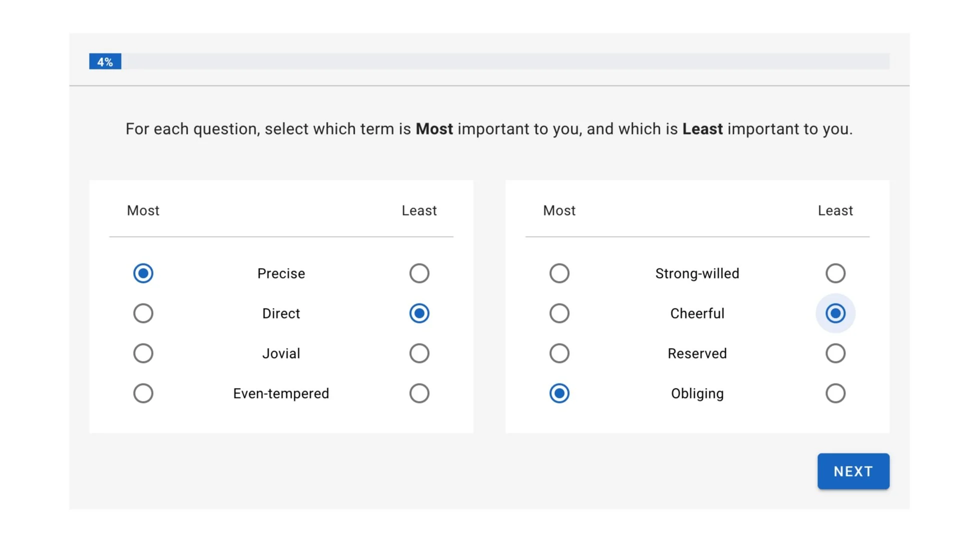
Task: Choose Most for Jovial
Action: pos(143,353)
